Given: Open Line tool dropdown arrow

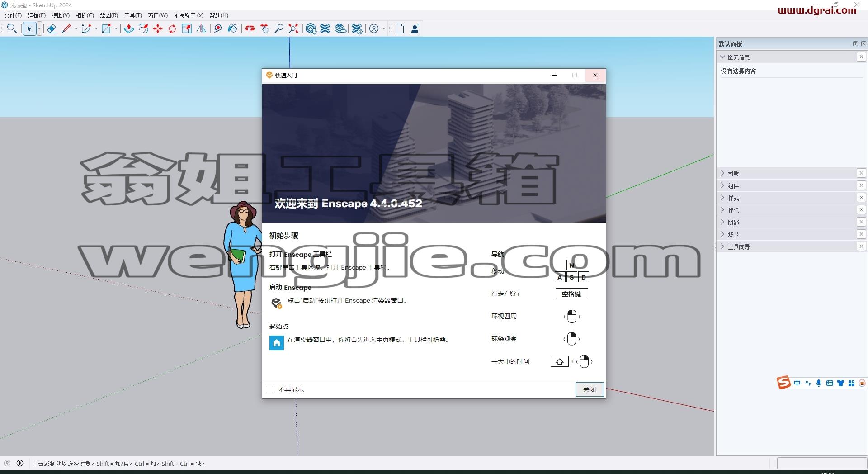Looking at the screenshot, I should click(x=76, y=29).
